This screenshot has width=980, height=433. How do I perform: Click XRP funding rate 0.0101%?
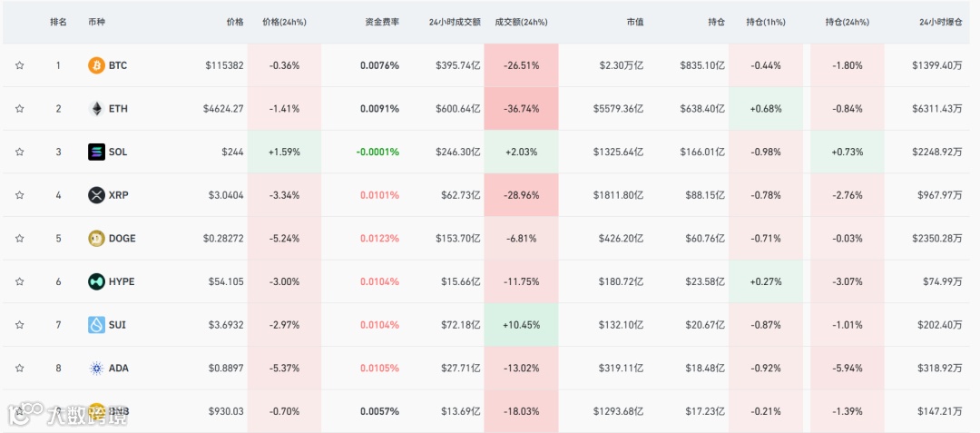(x=379, y=195)
